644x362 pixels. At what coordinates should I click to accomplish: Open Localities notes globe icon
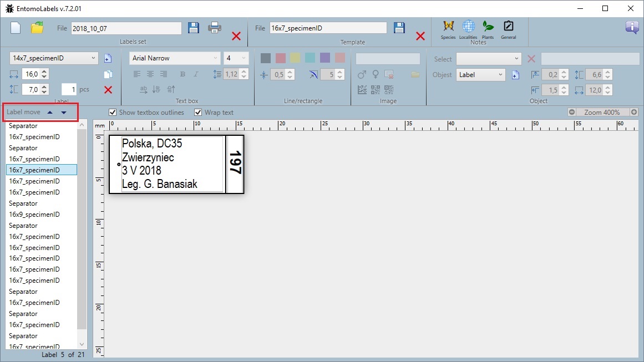click(468, 27)
